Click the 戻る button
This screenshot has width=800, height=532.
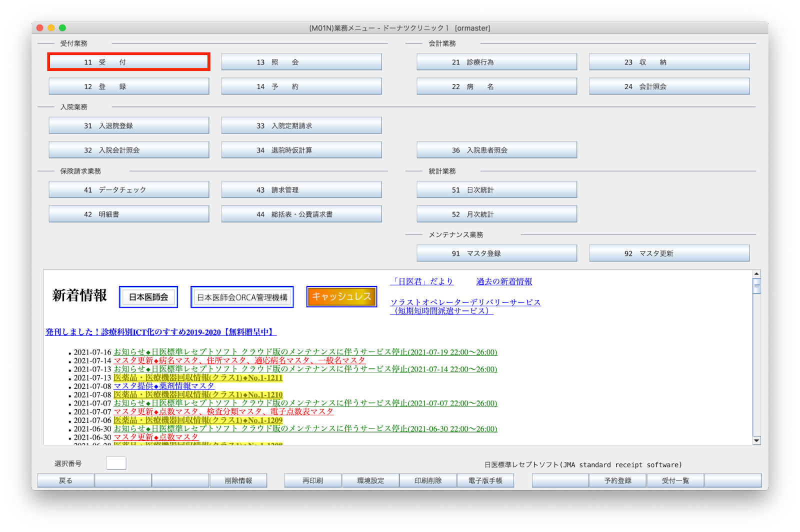tap(66, 480)
